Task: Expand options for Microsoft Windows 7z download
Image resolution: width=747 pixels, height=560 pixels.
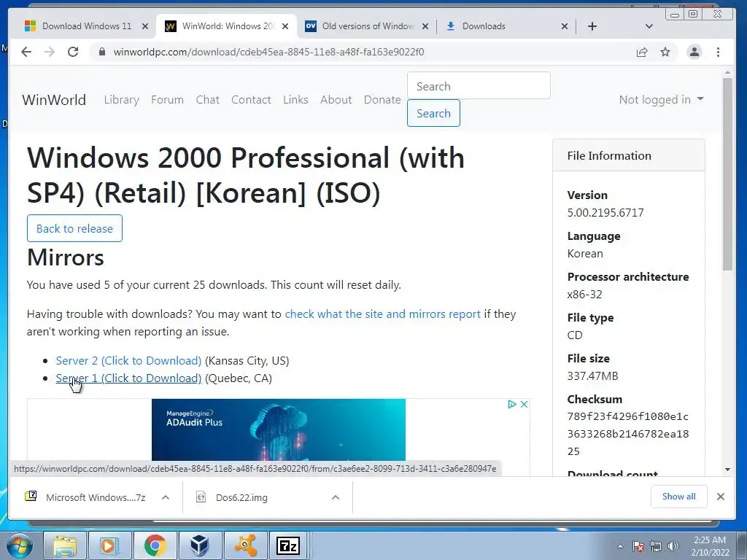Action: point(166,497)
